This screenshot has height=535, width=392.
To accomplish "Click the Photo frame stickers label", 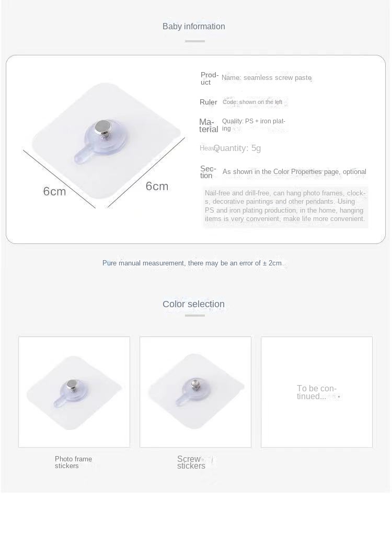I will (73, 462).
